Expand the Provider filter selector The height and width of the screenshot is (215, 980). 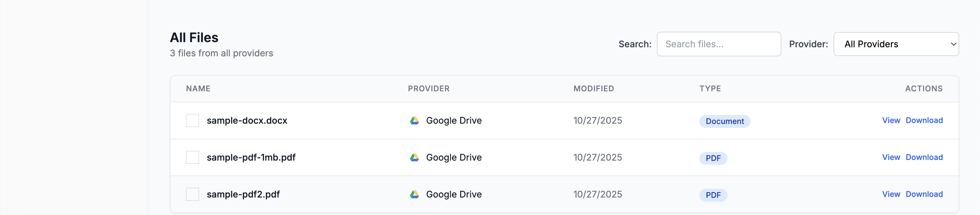pyautogui.click(x=897, y=44)
